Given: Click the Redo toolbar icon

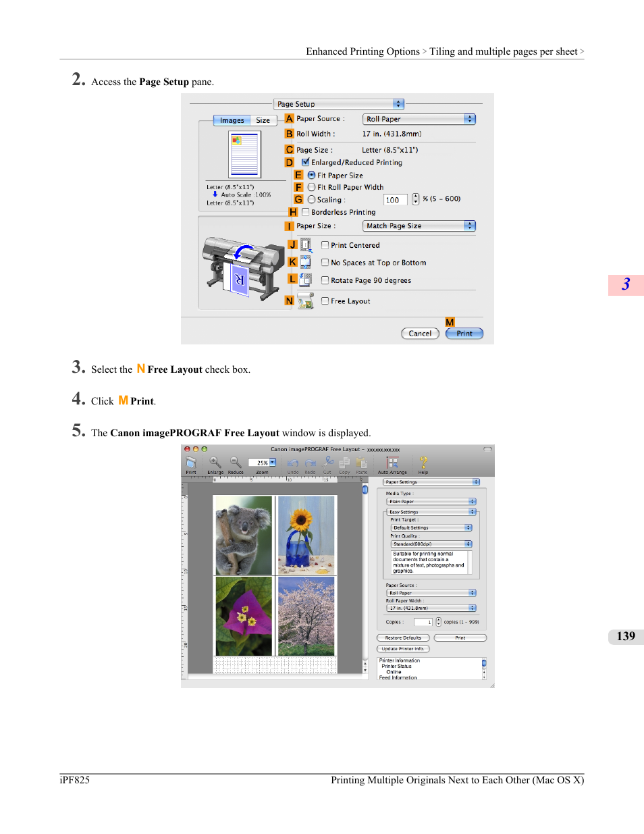Looking at the screenshot, I should click(311, 463).
